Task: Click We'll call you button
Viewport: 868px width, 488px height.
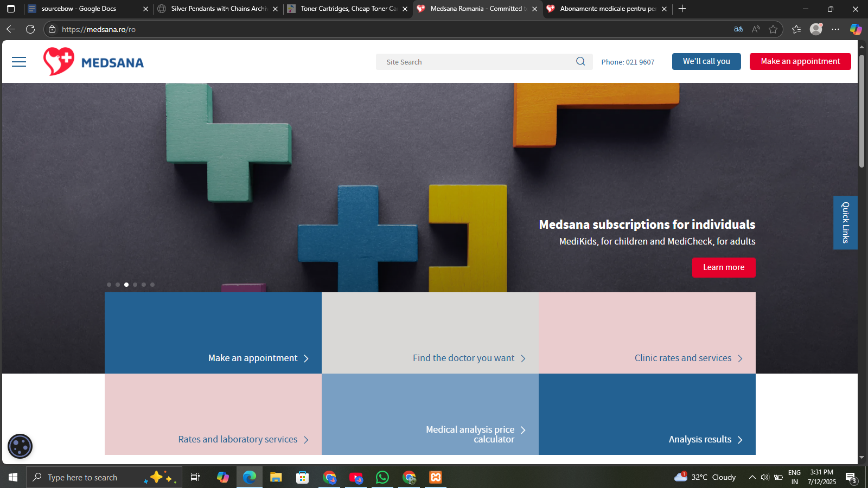Action: 706,61
